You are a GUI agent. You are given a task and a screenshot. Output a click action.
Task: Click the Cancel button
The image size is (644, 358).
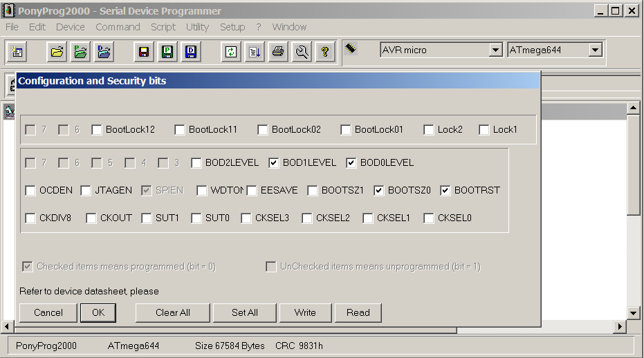[48, 313]
